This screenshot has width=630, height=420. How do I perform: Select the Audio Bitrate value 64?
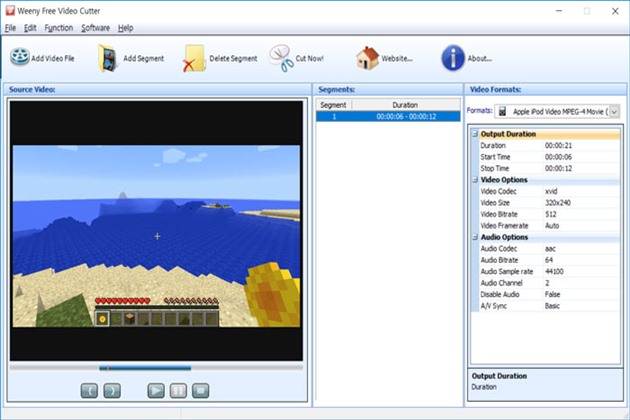549,260
